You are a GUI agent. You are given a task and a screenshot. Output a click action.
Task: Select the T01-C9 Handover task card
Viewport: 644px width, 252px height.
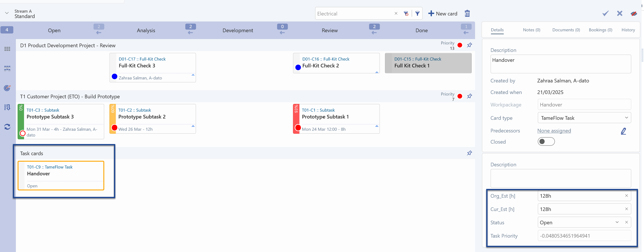tap(61, 176)
